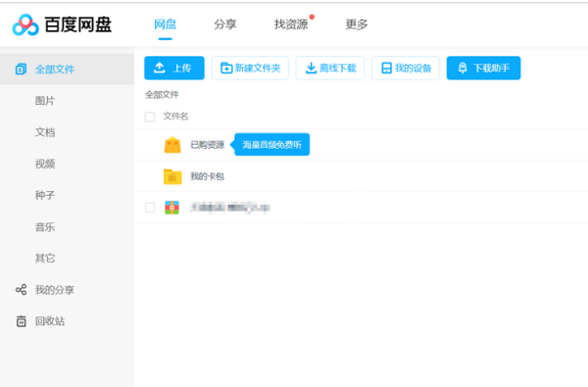Click the 离线下载 button

pos(330,68)
